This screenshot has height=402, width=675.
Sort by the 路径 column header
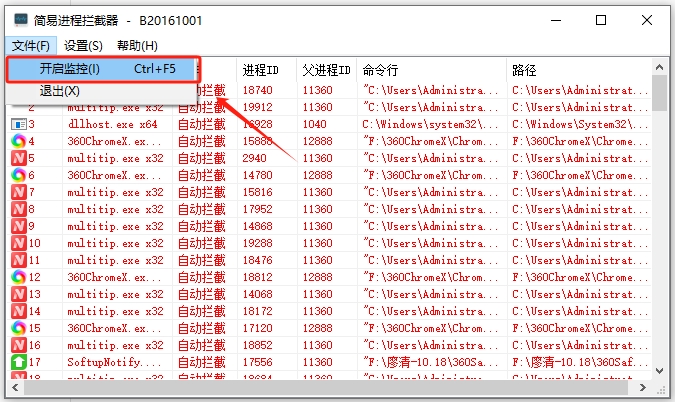coord(579,70)
